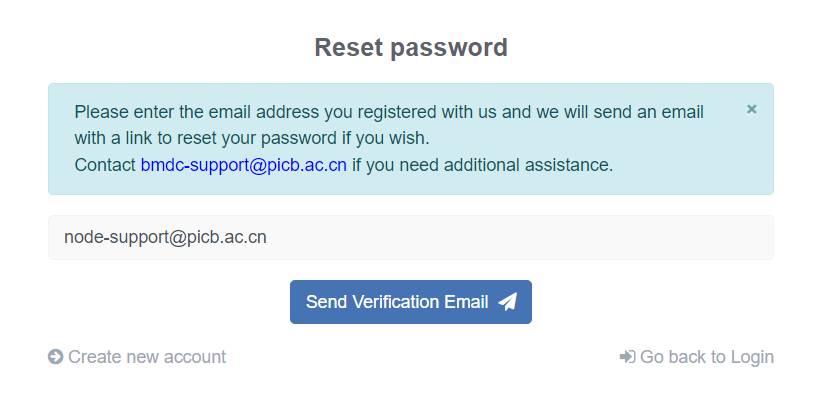Dismiss the info alert with the × icon
Image resolution: width=820 pixels, height=405 pixels.
752,109
